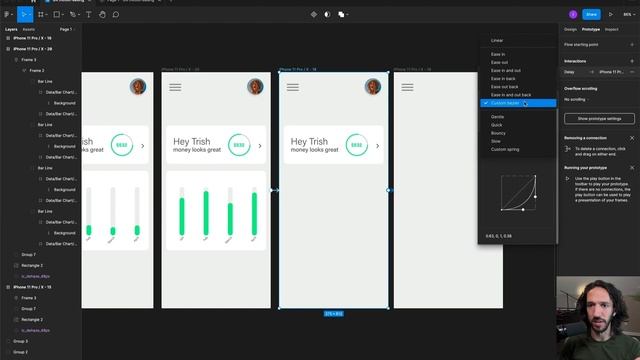Switch to the Assets tab
This screenshot has width=640, height=360.
[29, 29]
